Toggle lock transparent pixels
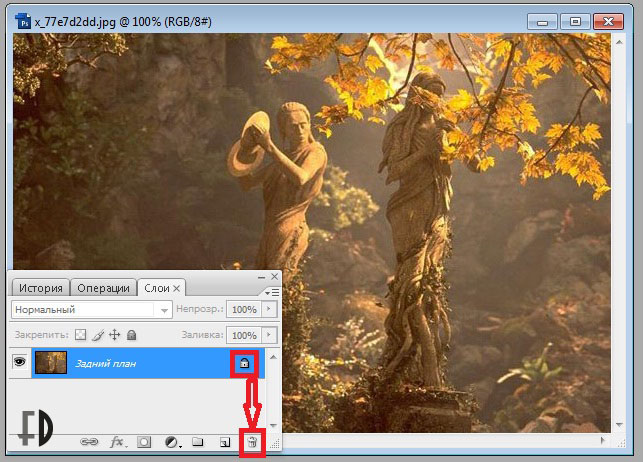 (x=81, y=335)
